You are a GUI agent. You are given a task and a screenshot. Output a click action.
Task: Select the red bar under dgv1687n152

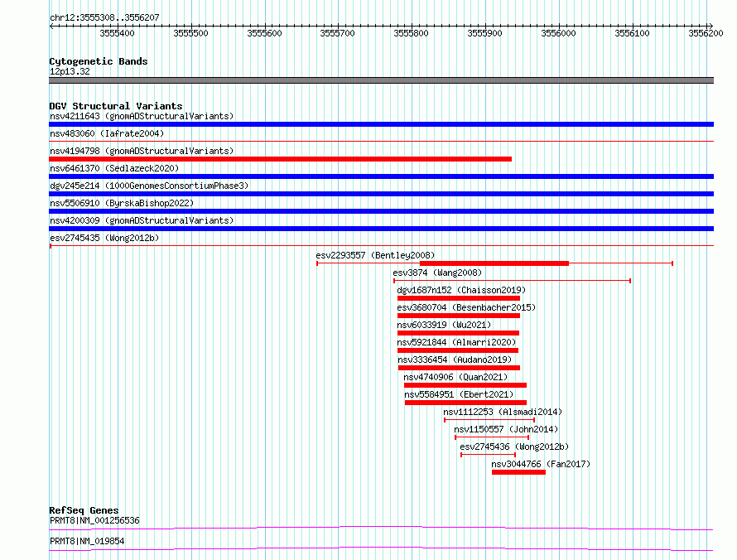(459, 298)
